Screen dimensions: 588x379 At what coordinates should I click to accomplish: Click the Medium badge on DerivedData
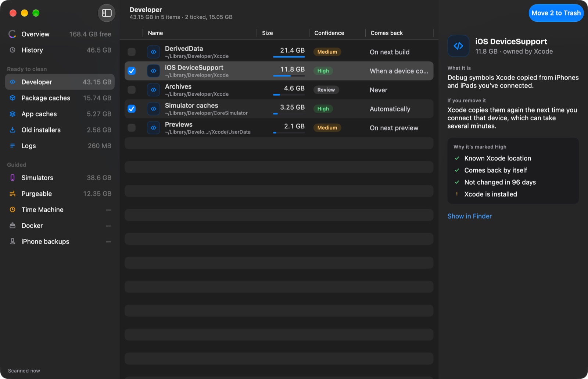click(327, 52)
